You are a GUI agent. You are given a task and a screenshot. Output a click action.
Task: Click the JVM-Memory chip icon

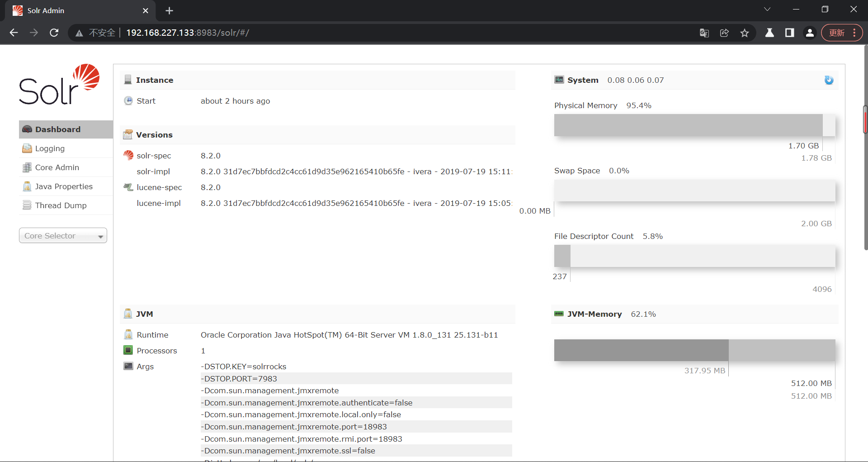559,314
